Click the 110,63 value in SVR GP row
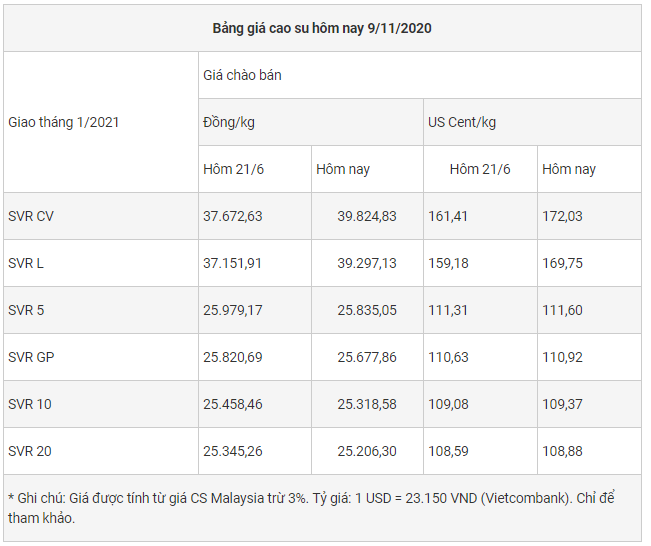Screen dimensions: 651x546 pos(448,357)
